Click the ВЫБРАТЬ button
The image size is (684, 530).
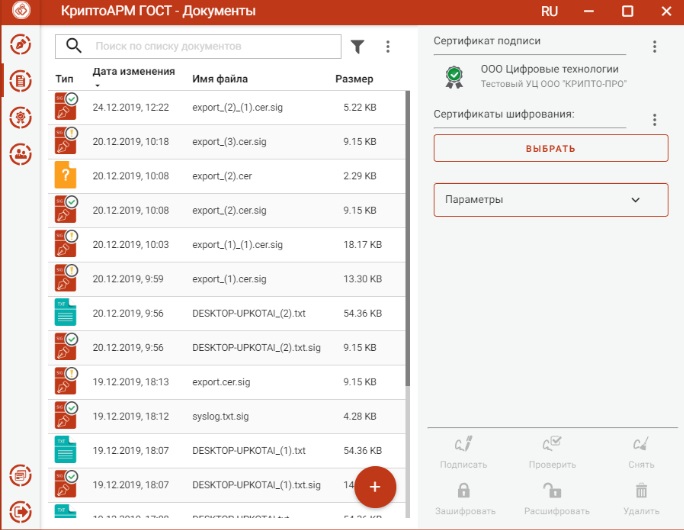coord(550,148)
